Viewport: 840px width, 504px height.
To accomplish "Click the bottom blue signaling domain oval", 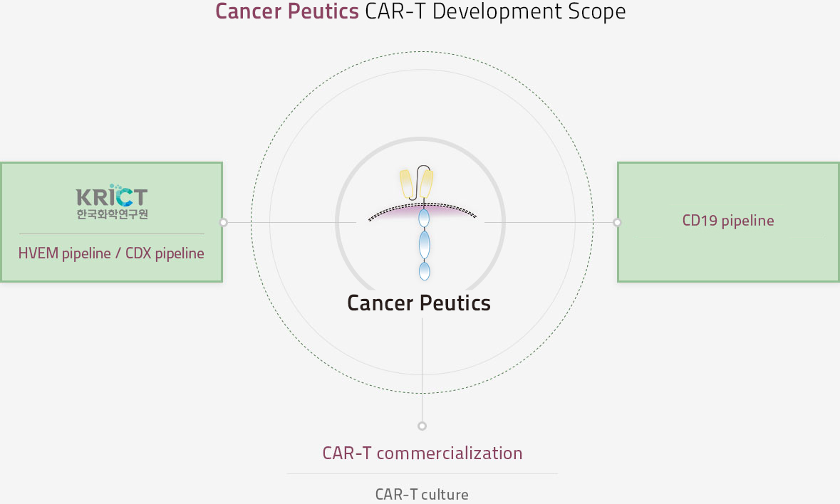I will point(425,271).
